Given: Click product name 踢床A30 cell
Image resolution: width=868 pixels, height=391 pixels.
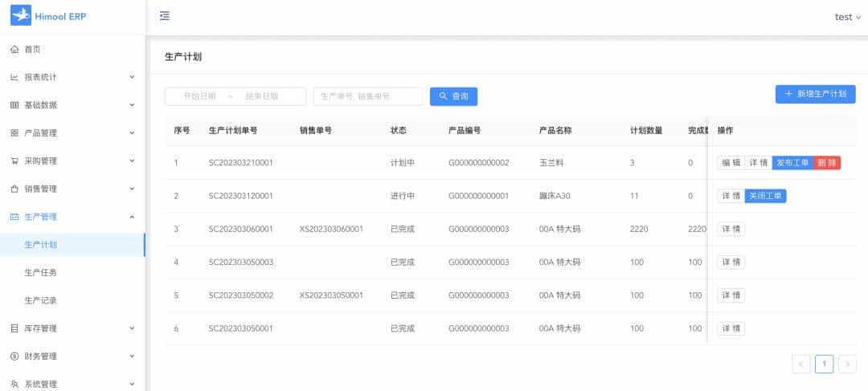Looking at the screenshot, I should (554, 196).
